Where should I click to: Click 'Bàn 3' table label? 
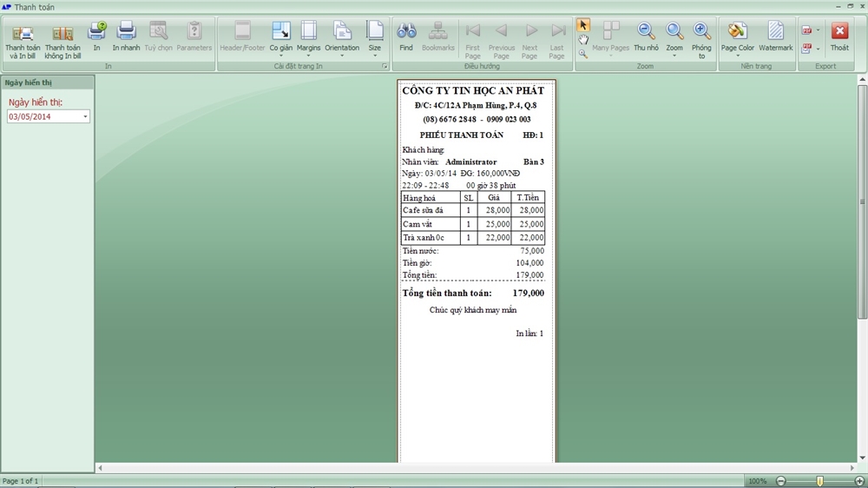[x=534, y=162]
